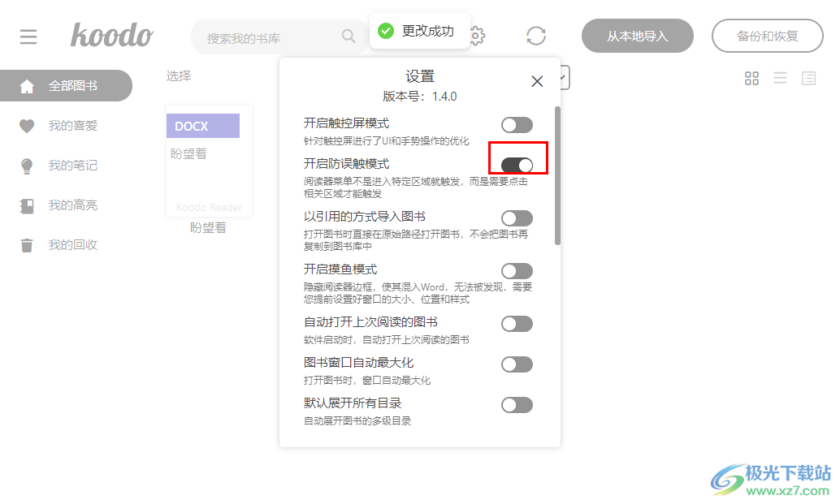The image size is (840, 504).
Task: Click the 软件启动时，自动打开上次阅读的图书 description
Action: pos(386,340)
